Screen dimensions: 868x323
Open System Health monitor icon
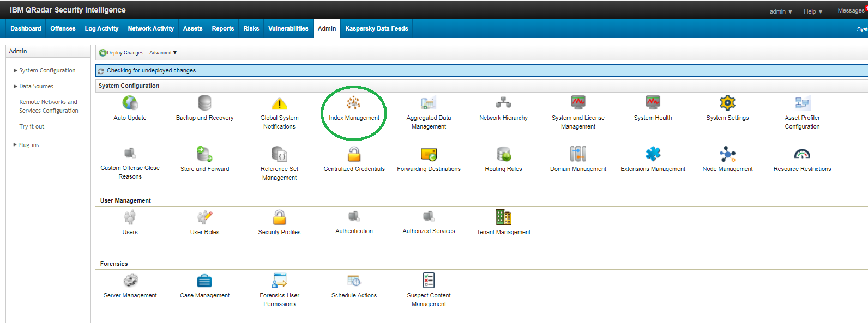[653, 103]
